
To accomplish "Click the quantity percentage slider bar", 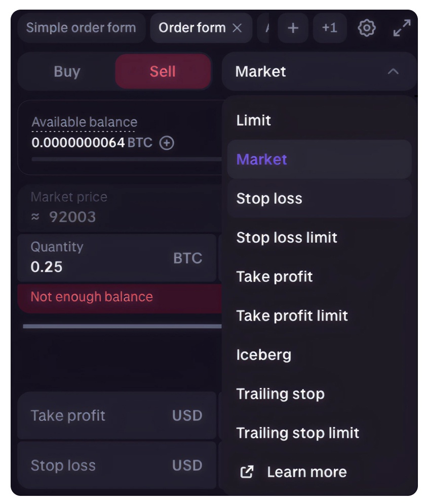I will click(122, 326).
